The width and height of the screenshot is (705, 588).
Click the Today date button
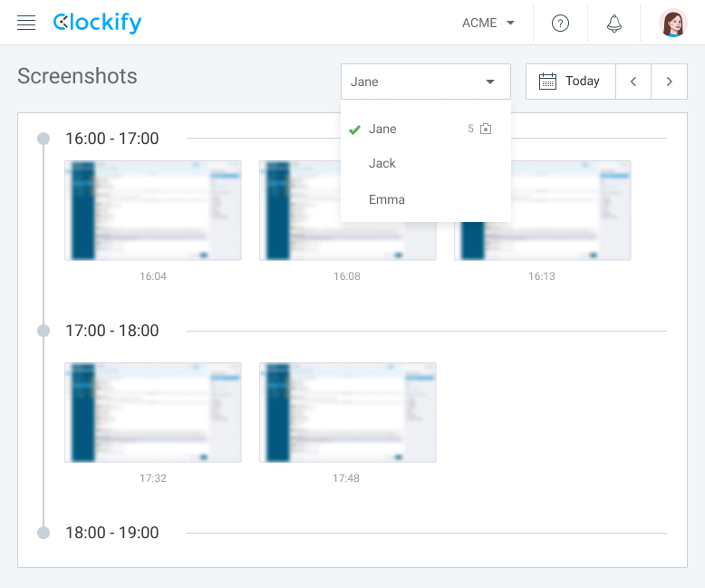[582, 82]
